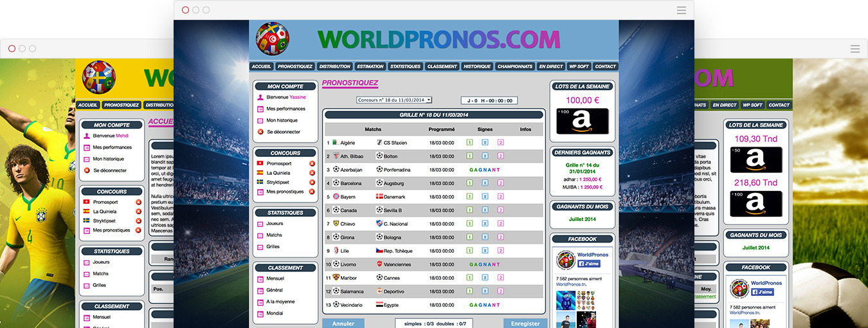This screenshot has width=868, height=328.
Task: Click the WORLDPRONOS.COM title banner
Action: [439, 40]
